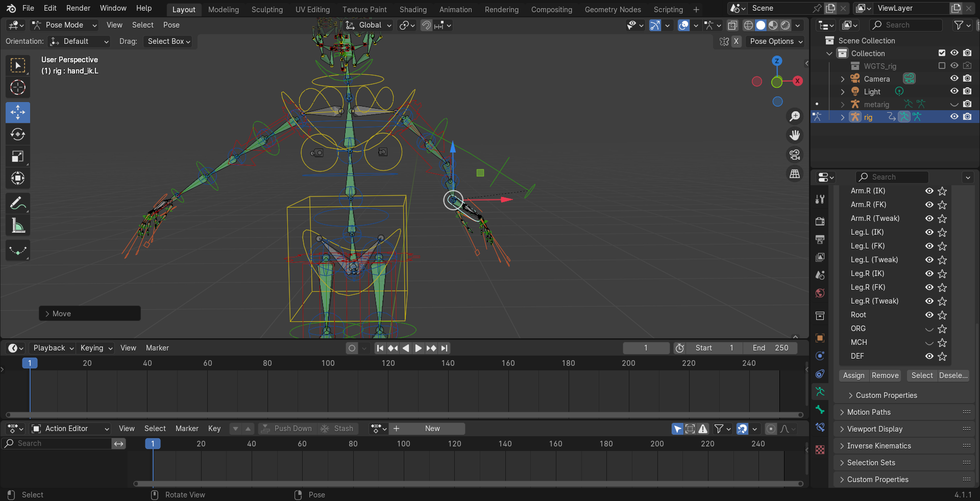Open the Action Editor mode dropdown

pyautogui.click(x=70, y=429)
